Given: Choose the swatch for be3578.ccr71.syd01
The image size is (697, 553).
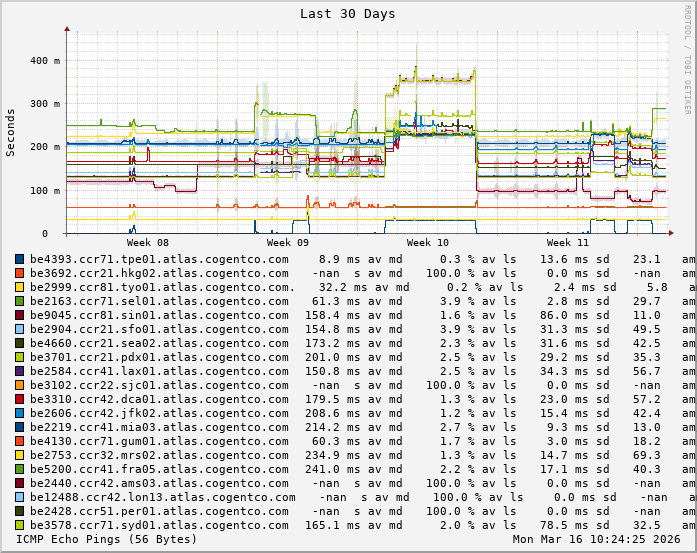Looking at the screenshot, I should point(19,525).
